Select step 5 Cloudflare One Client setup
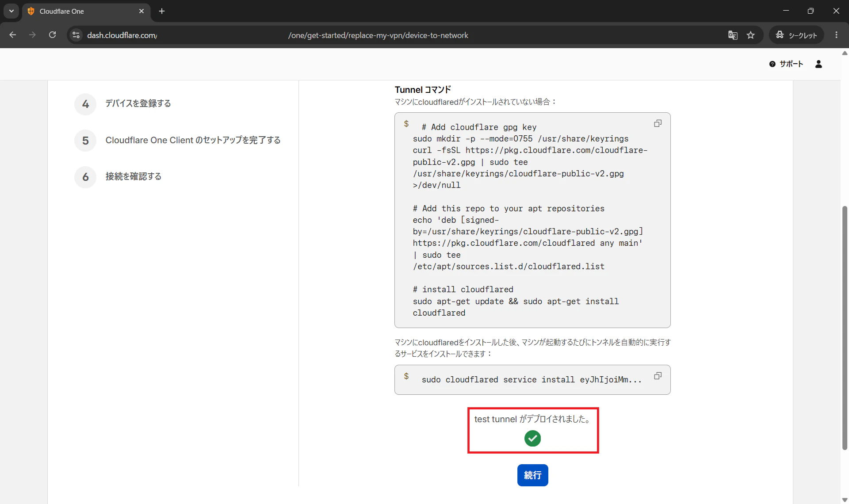Screen dimensions: 849x504 tap(178, 141)
